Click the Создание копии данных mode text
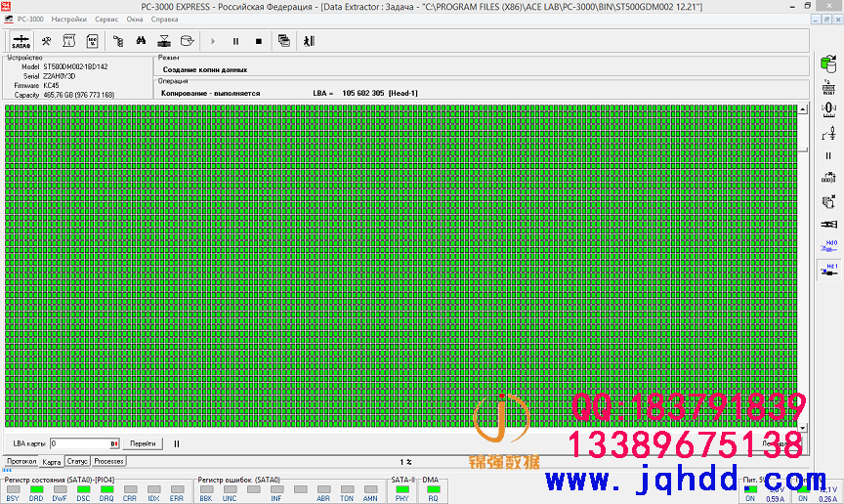This screenshot has height=504, width=844. 205,70
